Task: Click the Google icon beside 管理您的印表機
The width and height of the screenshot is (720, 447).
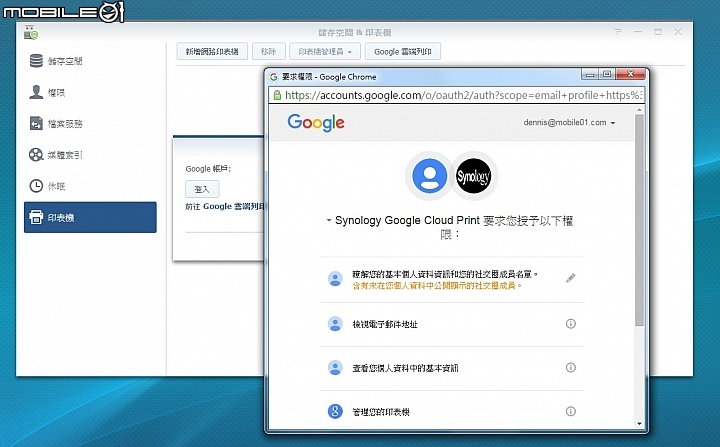Action: pos(335,411)
